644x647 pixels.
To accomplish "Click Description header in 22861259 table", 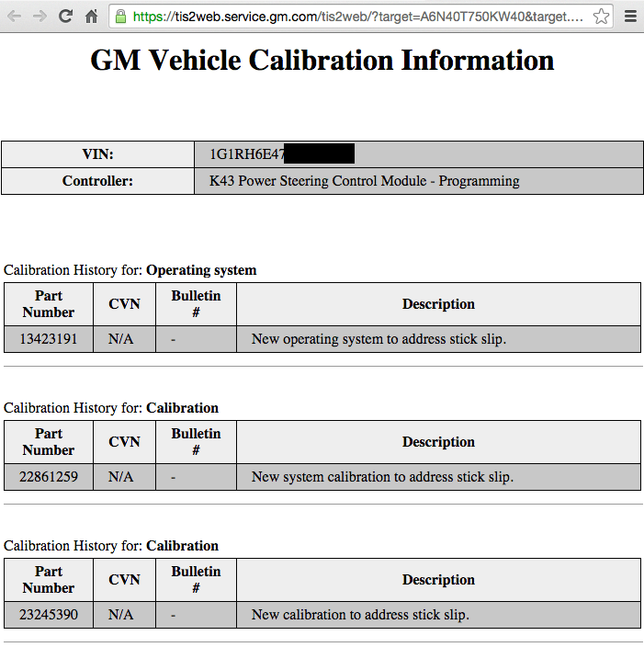I will point(438,442).
